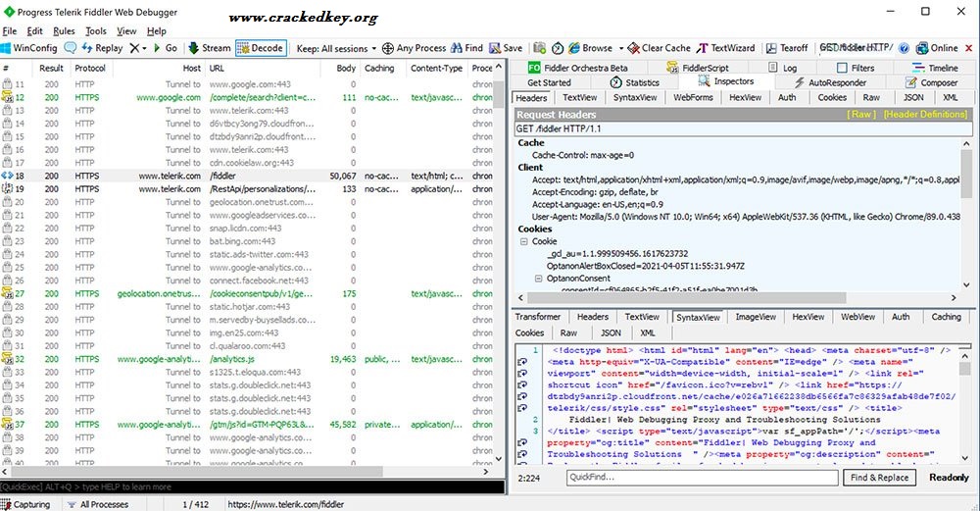Screen dimensions: 980x511
Task: Open Find sessions binoculars
Action: tap(466, 48)
